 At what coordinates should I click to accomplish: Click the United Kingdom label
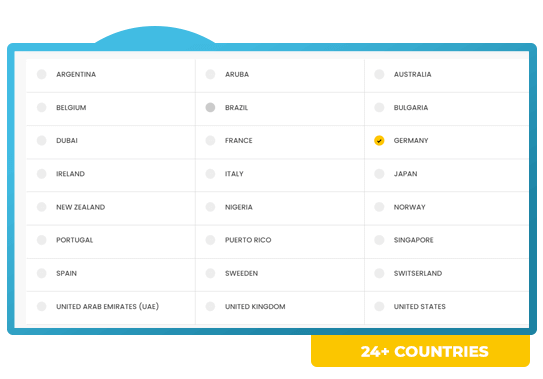coord(255,306)
